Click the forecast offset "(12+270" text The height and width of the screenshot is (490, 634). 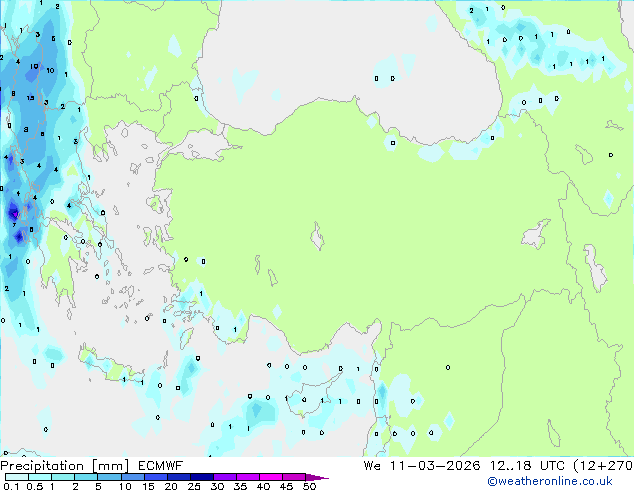tap(603, 466)
